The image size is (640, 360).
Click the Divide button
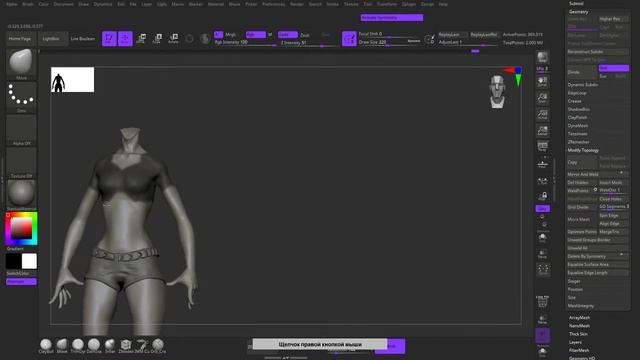tap(582, 72)
